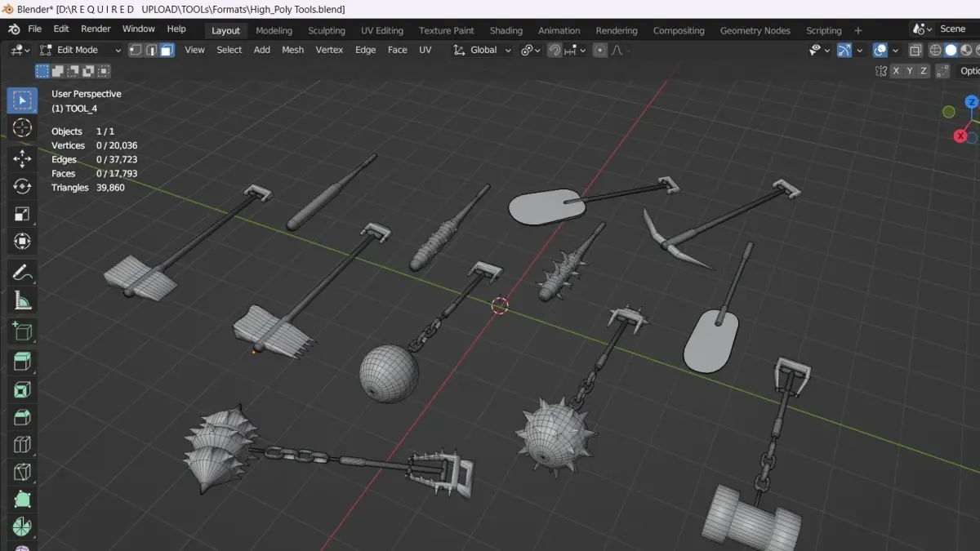Viewport: 980px width, 551px height.
Task: Open pivot point dropdown
Action: pyautogui.click(x=531, y=50)
